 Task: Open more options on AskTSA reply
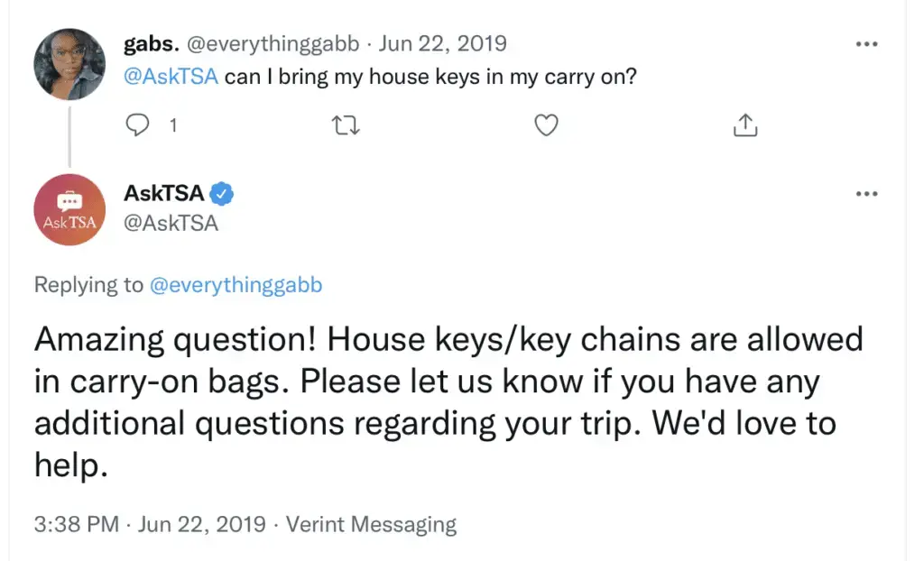point(866,194)
